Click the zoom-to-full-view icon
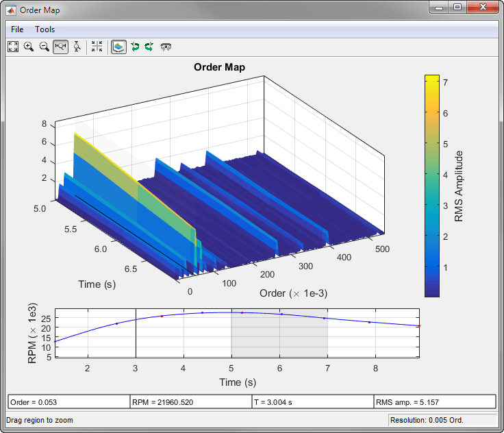This screenshot has height=433, width=504. point(13,47)
